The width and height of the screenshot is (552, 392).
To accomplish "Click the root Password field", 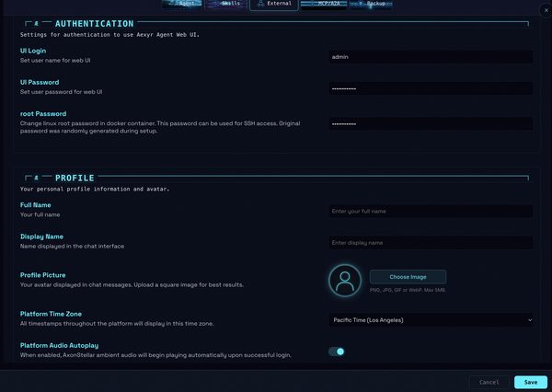I will click(431, 123).
